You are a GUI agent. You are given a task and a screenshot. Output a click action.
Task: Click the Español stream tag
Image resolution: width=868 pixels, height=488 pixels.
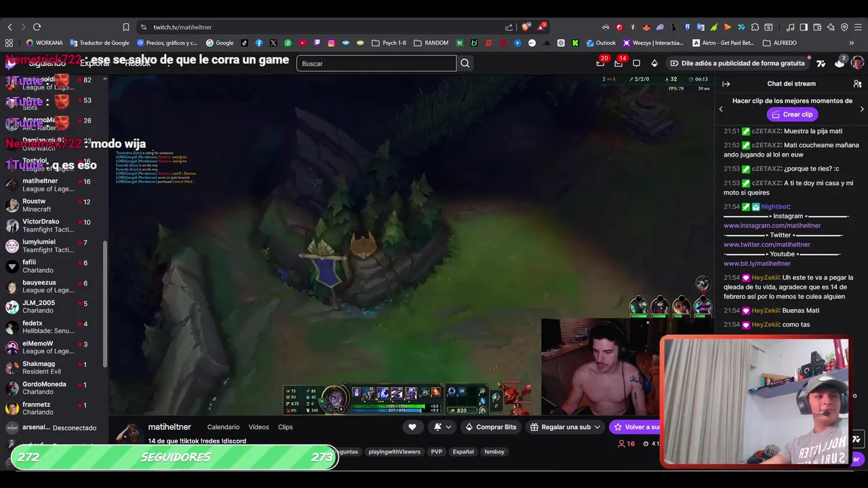click(x=463, y=452)
